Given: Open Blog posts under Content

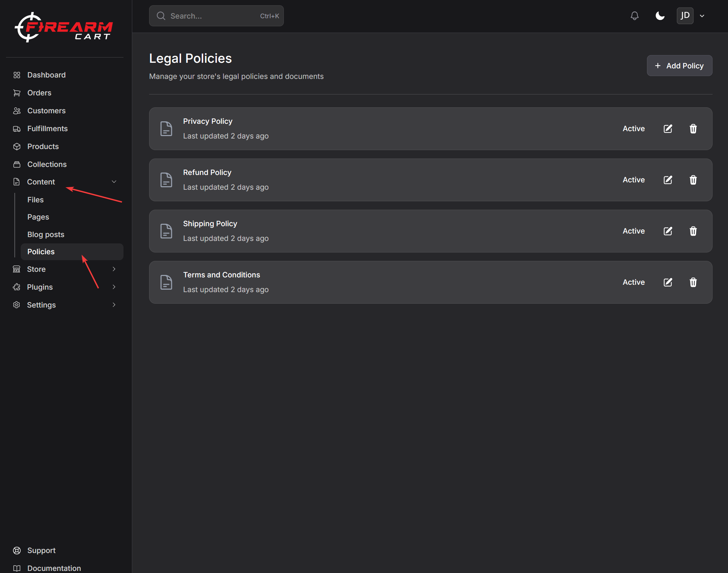Looking at the screenshot, I should point(46,234).
